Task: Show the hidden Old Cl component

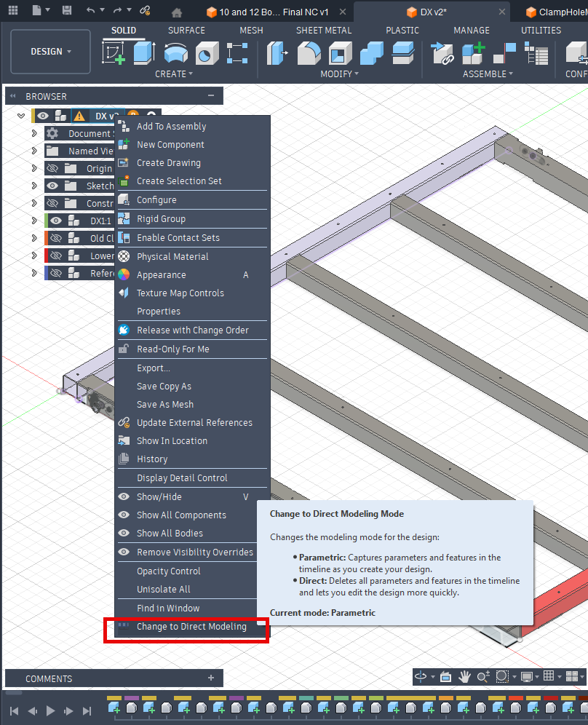Action: point(56,238)
